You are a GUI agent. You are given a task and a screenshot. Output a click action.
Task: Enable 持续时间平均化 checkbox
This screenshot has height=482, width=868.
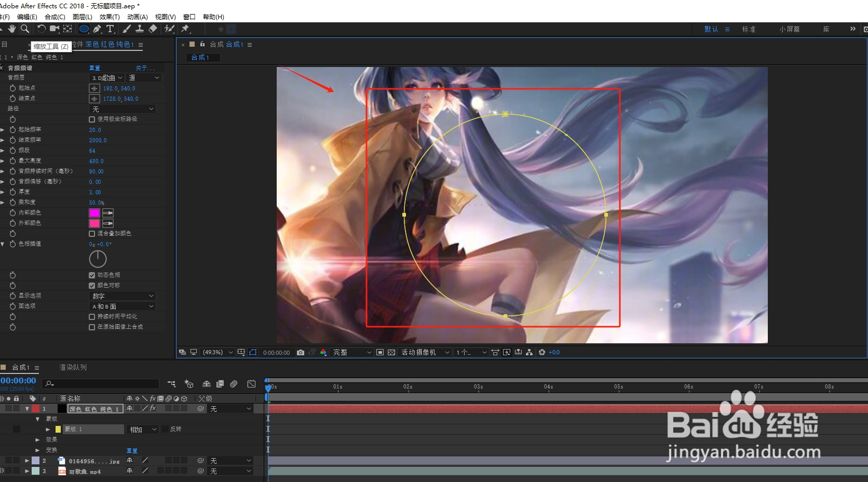coord(92,317)
